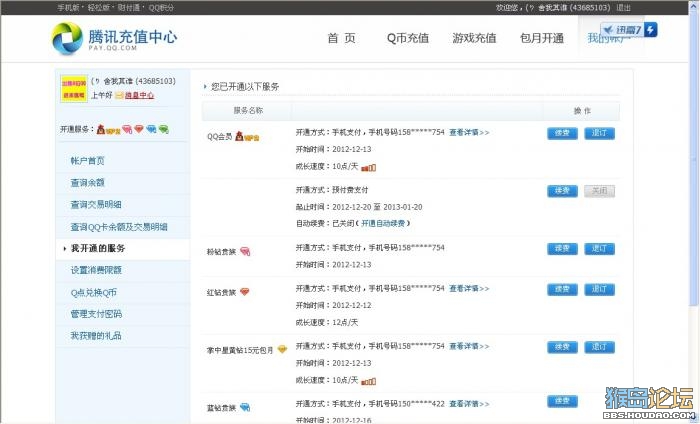Click the green diamond icon under 开通服务
The image size is (700, 424).
click(164, 129)
